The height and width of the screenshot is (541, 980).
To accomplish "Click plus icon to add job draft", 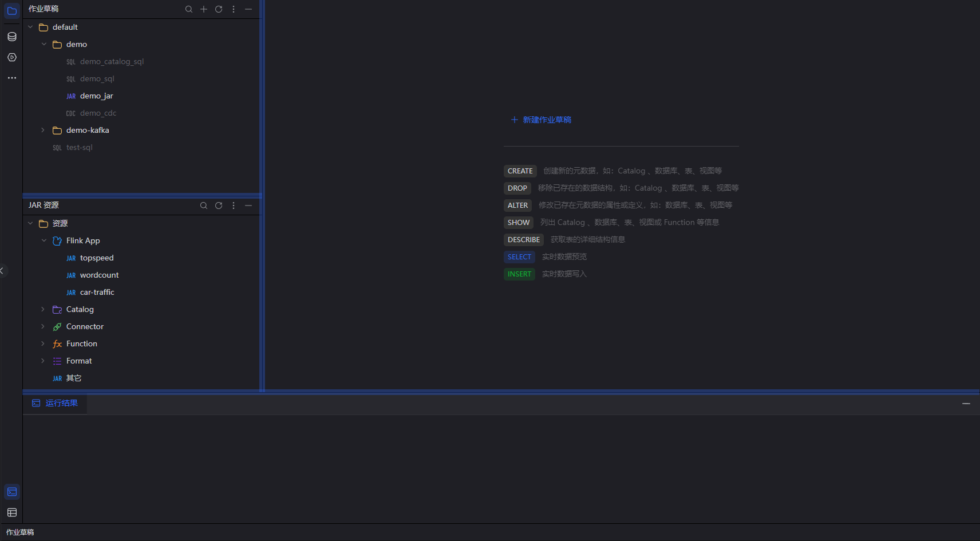I will pyautogui.click(x=203, y=9).
